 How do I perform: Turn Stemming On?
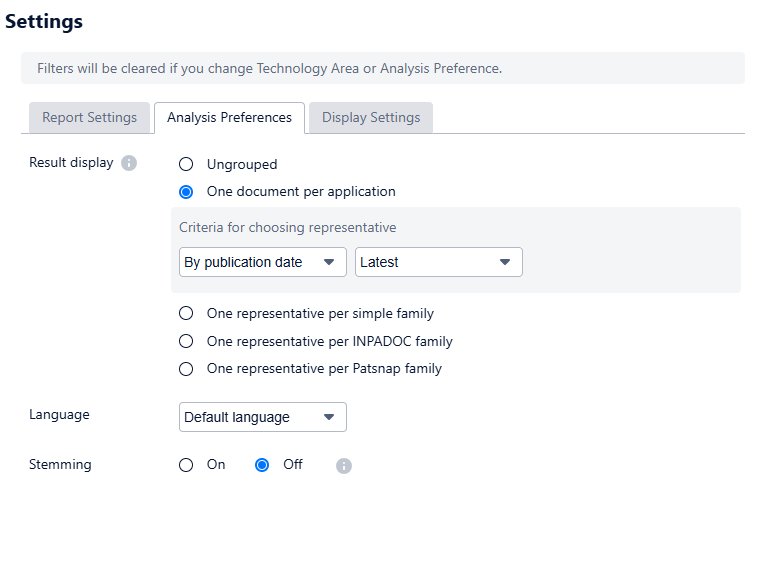click(x=186, y=464)
